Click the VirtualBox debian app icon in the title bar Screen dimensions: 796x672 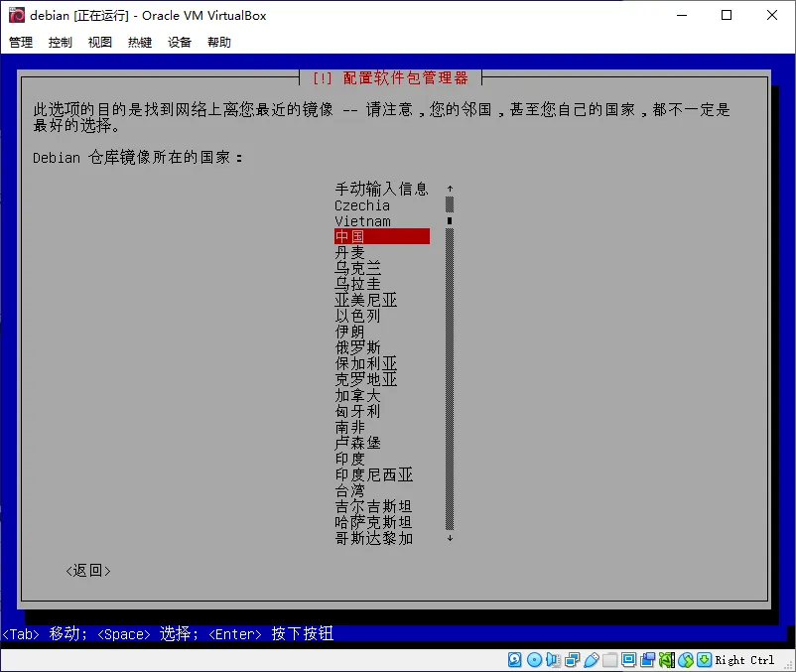coord(17,15)
